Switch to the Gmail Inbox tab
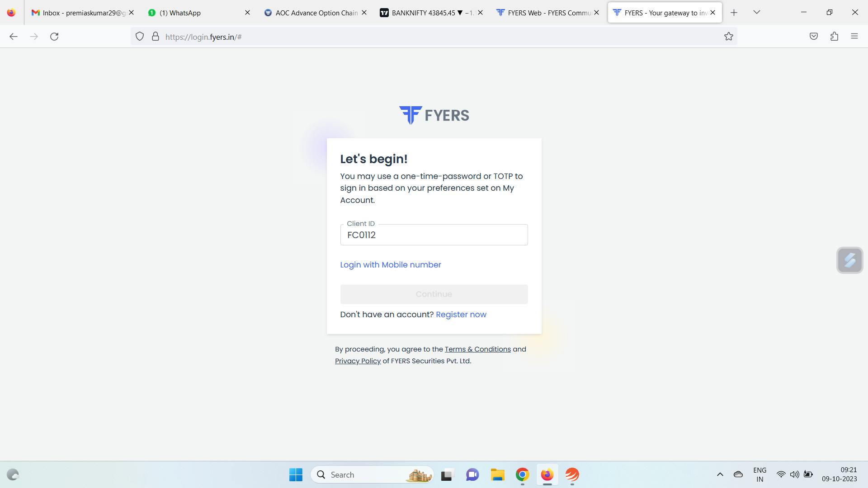Screen dimensions: 868x488 (x=78, y=13)
